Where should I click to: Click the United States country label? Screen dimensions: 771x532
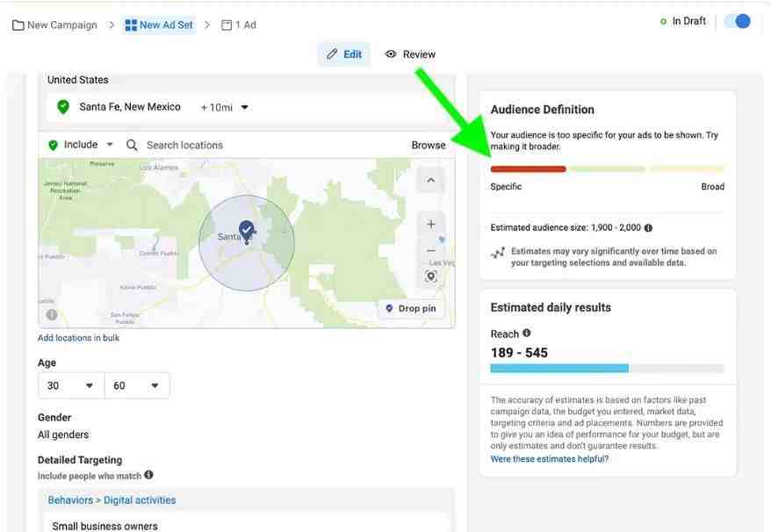click(x=77, y=80)
